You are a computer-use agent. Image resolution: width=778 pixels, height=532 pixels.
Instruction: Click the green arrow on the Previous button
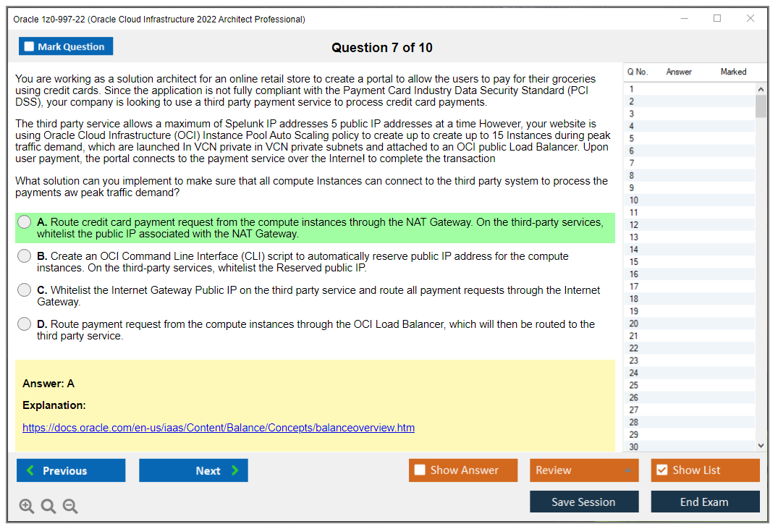click(30, 470)
